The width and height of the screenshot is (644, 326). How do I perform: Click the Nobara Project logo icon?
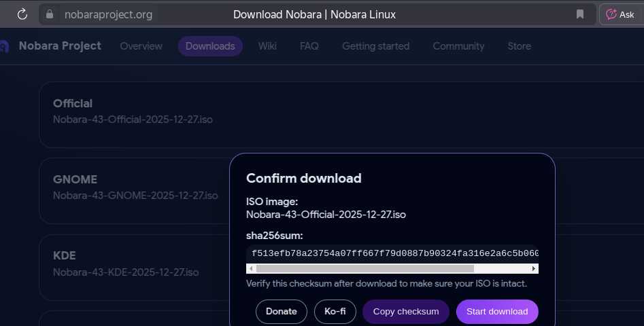[x=4, y=46]
